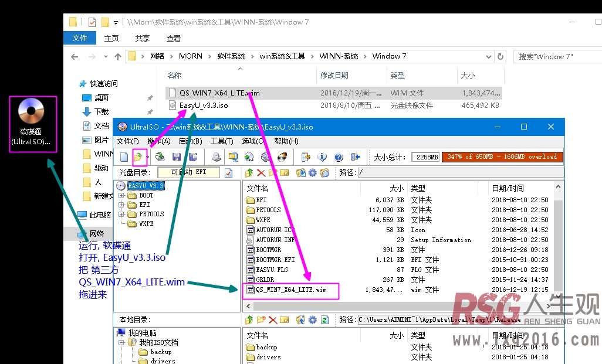Click the Up folder icon above the disc file list
The image size is (602, 364).
pos(249,172)
